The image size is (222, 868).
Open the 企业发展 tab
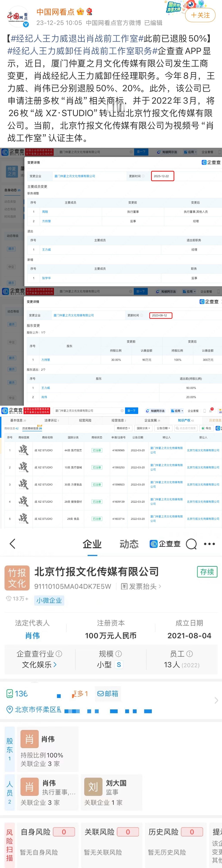(x=153, y=420)
